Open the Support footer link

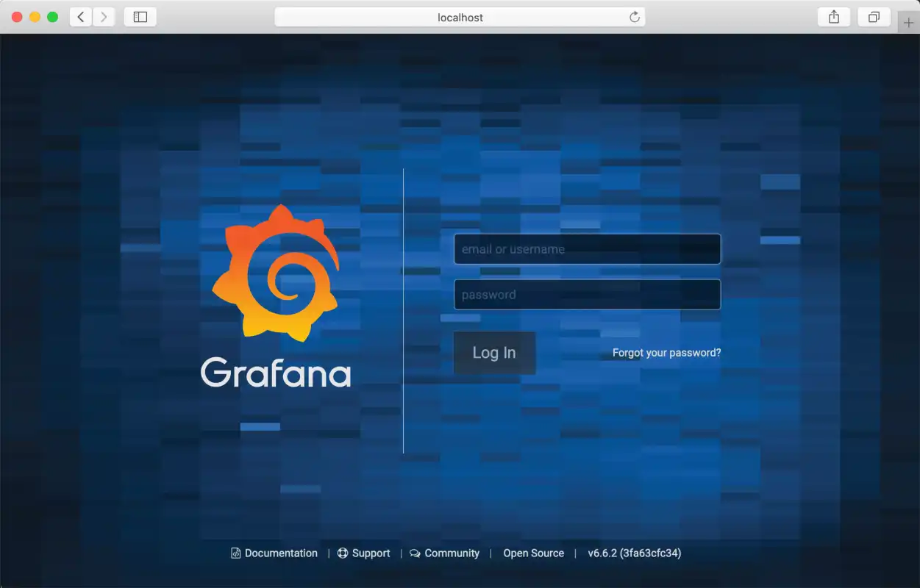pyautogui.click(x=363, y=553)
